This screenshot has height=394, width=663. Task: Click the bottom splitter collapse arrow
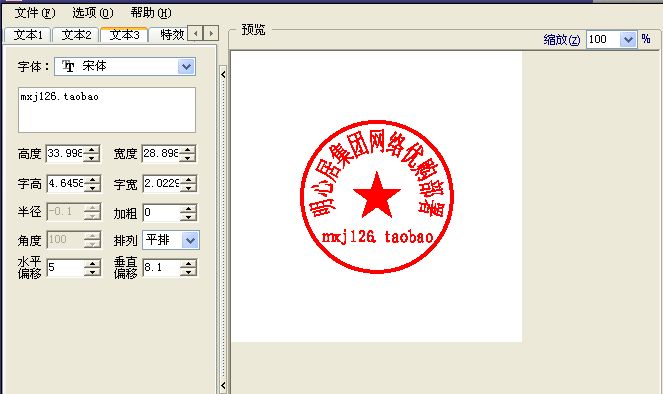[x=223, y=385]
